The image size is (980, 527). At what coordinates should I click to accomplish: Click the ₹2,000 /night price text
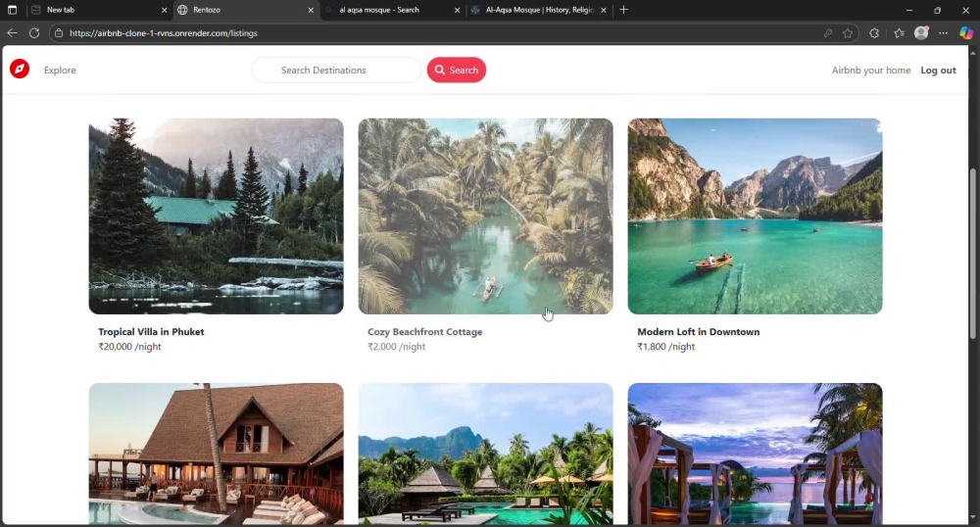coord(396,347)
